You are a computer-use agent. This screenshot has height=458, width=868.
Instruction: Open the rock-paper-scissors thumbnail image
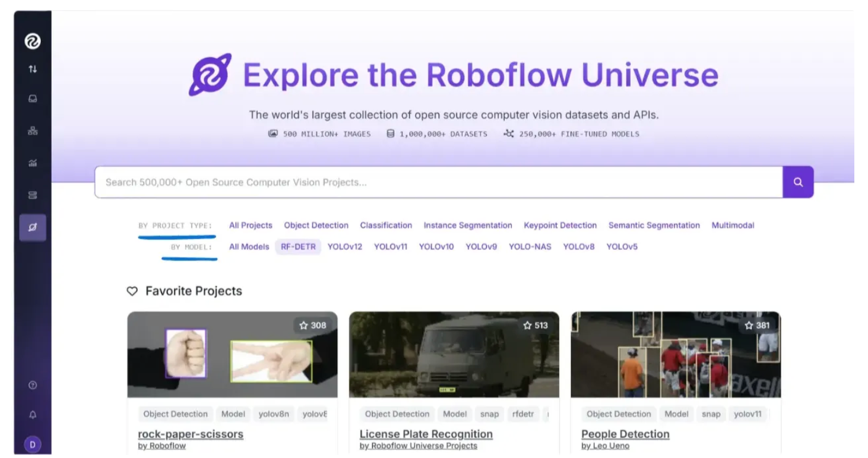tap(232, 355)
